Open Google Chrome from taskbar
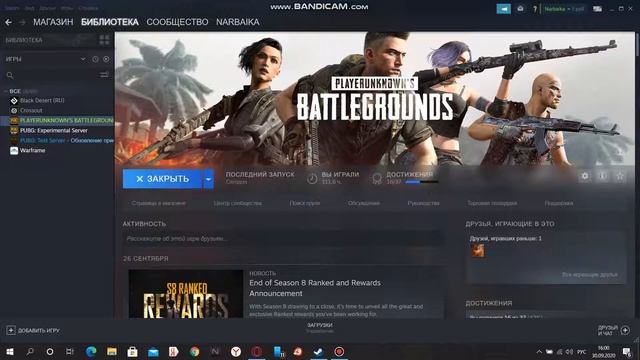640x360 pixels. (x=194, y=351)
